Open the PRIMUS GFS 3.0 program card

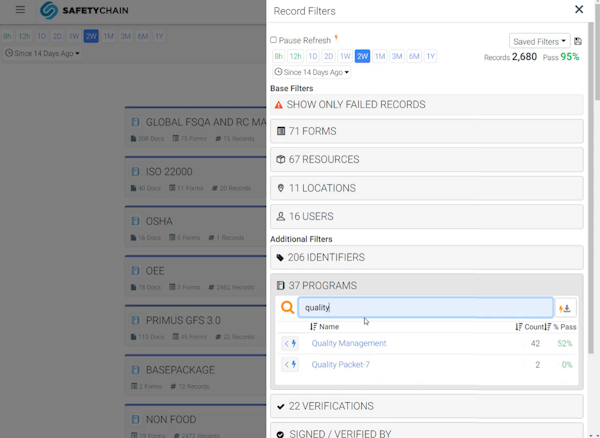(x=196, y=326)
